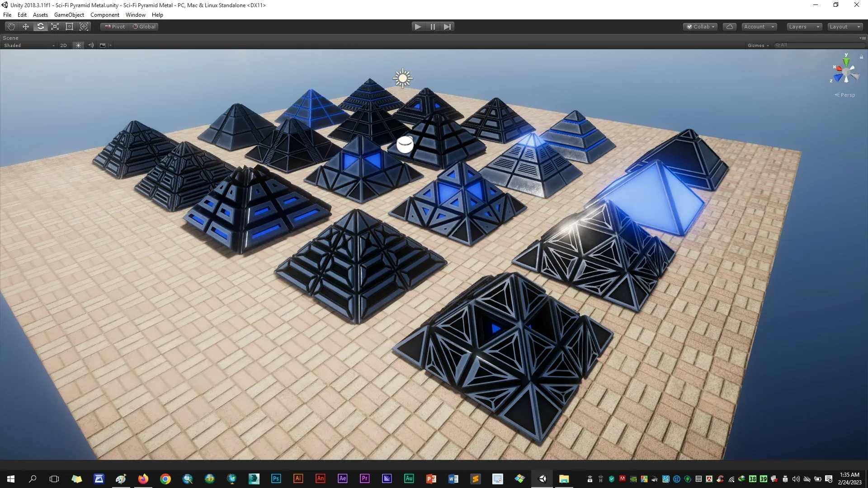Toggle scene lighting button
This screenshot has width=868, height=488.
[78, 45]
